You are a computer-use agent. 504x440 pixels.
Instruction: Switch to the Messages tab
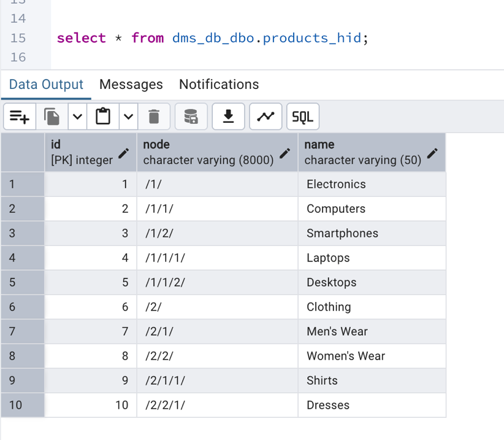(x=131, y=85)
